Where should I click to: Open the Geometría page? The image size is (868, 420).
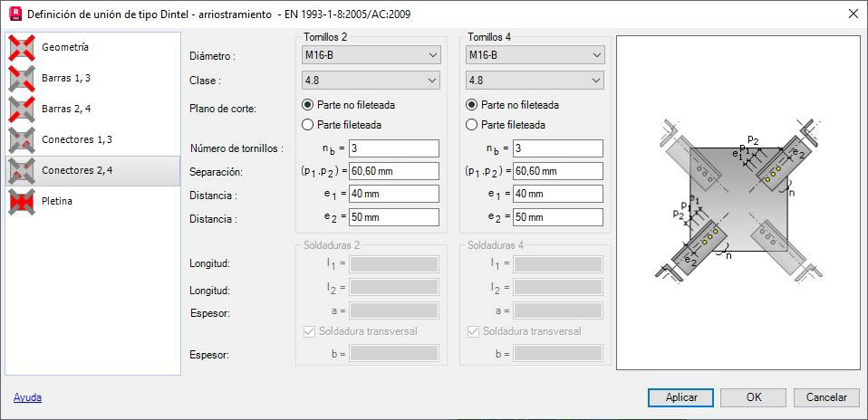pos(93,48)
